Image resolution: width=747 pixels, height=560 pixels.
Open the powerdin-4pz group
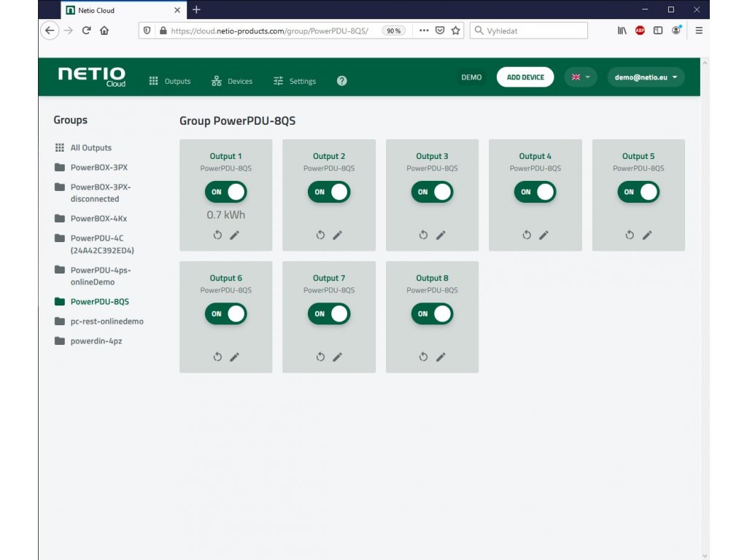88,341
